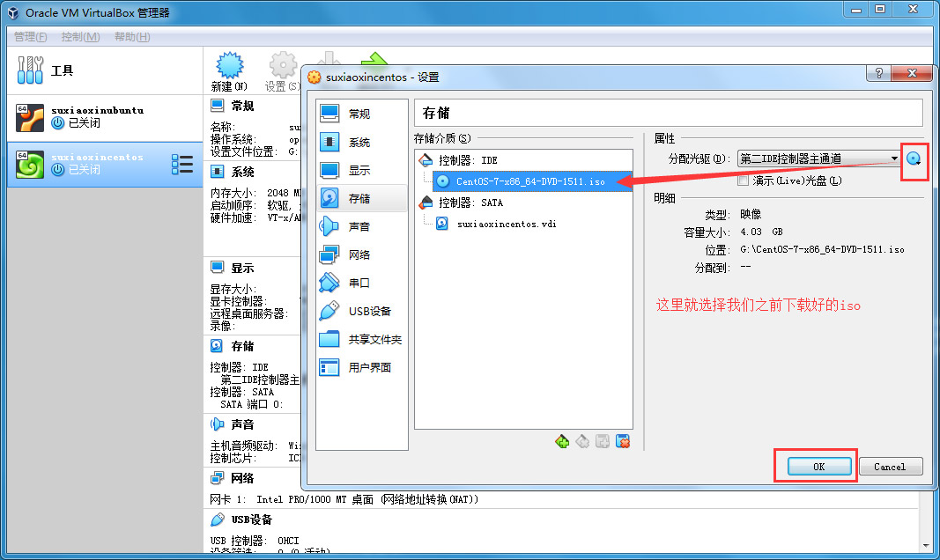Click the 映像 type value under 明细
This screenshot has width=940, height=560.
point(751,215)
